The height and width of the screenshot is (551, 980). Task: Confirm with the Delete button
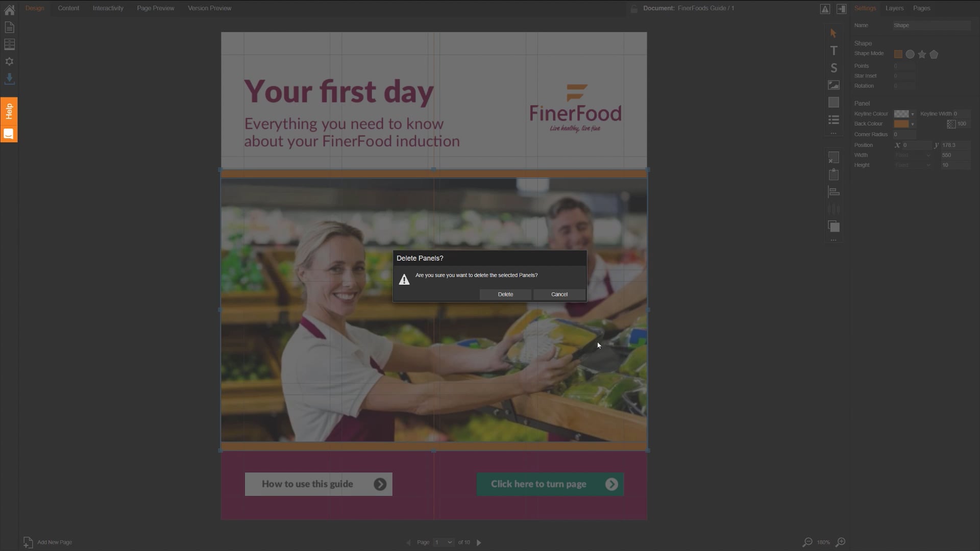(505, 294)
